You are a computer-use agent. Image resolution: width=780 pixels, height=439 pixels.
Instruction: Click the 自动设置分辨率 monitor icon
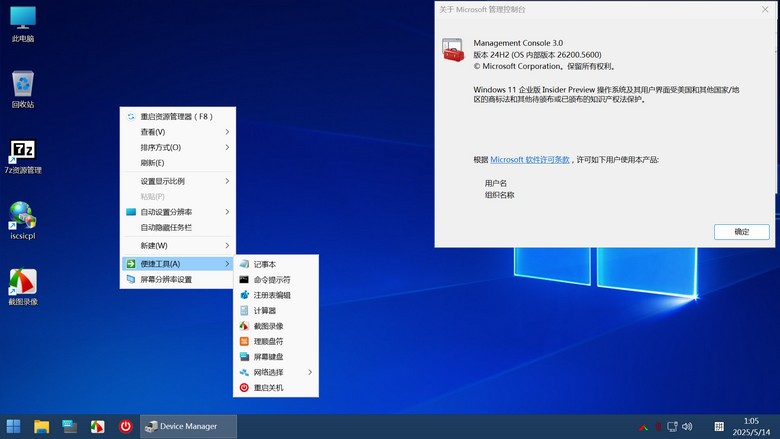tap(131, 212)
